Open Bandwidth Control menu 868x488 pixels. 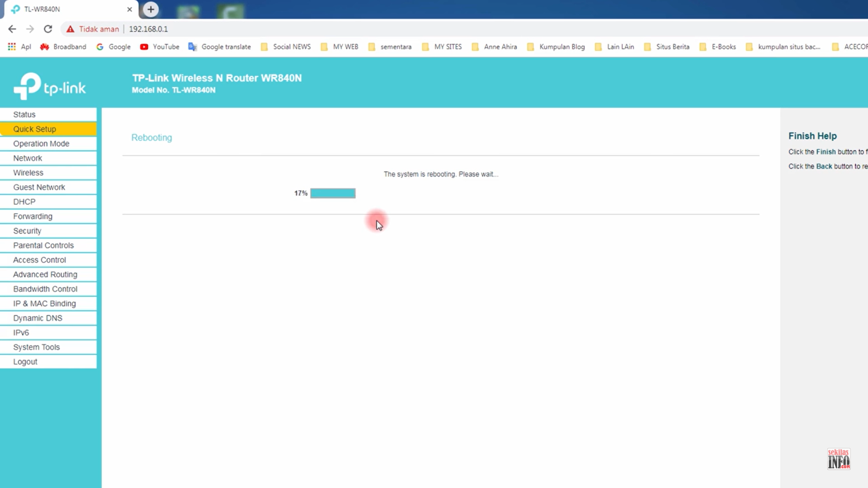point(48,289)
